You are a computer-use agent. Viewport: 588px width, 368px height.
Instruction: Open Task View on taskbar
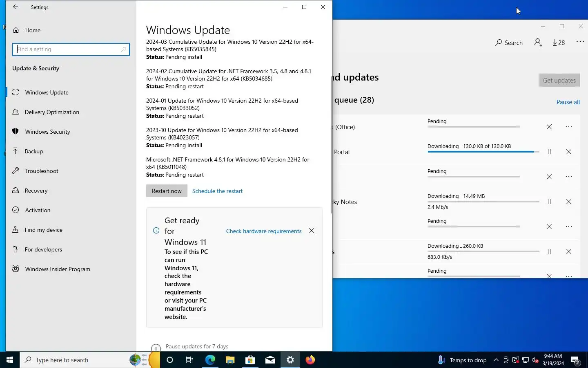pos(189,360)
